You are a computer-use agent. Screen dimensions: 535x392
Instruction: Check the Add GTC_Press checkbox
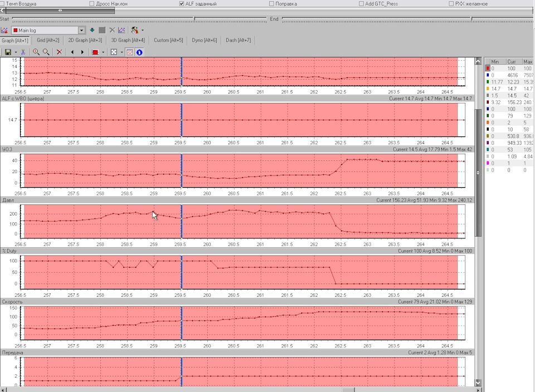point(361,3)
